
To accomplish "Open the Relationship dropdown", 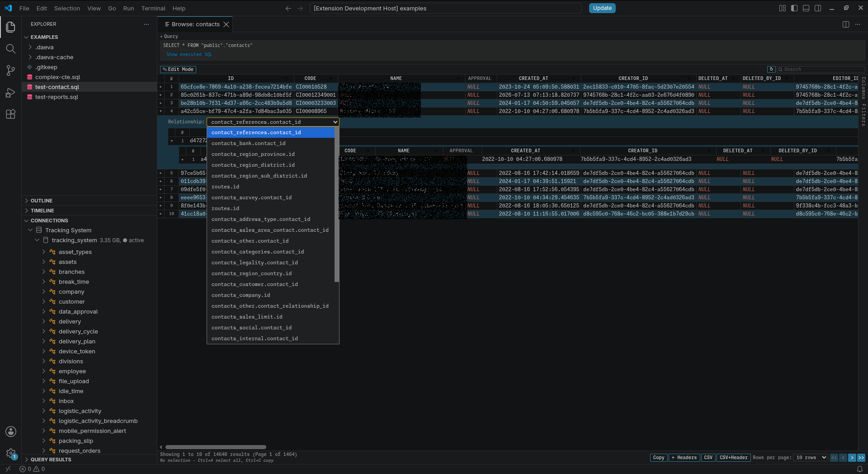I will [x=273, y=122].
